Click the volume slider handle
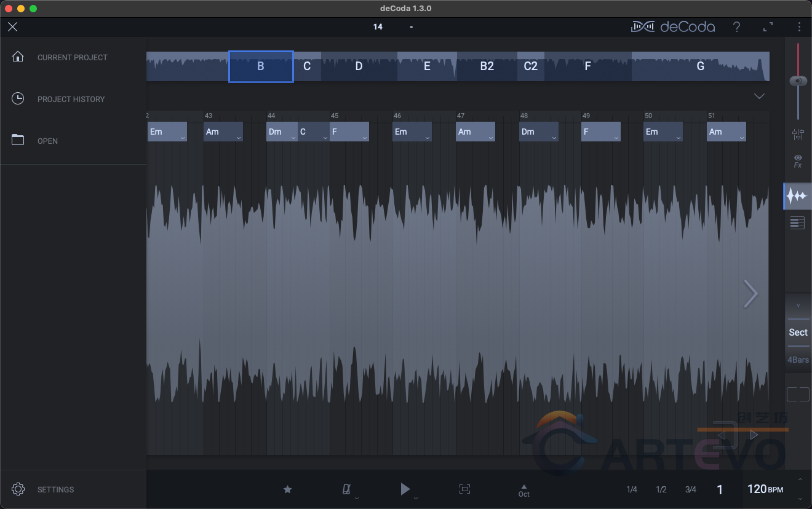The image size is (812, 509). 798,81
